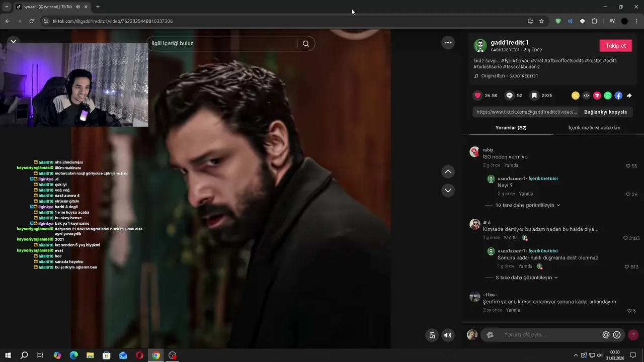Open notification center in taskbar
This screenshot has height=362, width=644.
(633, 355)
